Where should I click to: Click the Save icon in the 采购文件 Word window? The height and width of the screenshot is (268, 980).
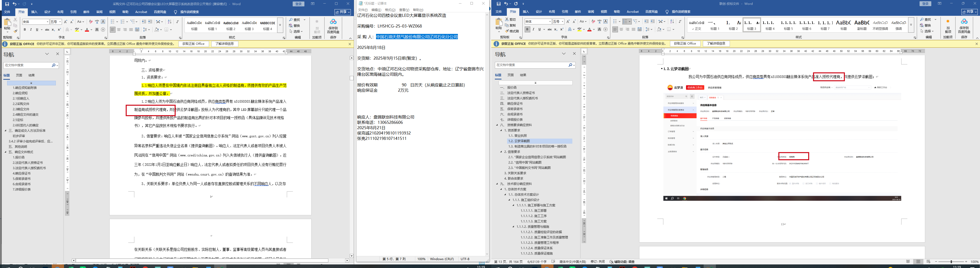pos(7,4)
